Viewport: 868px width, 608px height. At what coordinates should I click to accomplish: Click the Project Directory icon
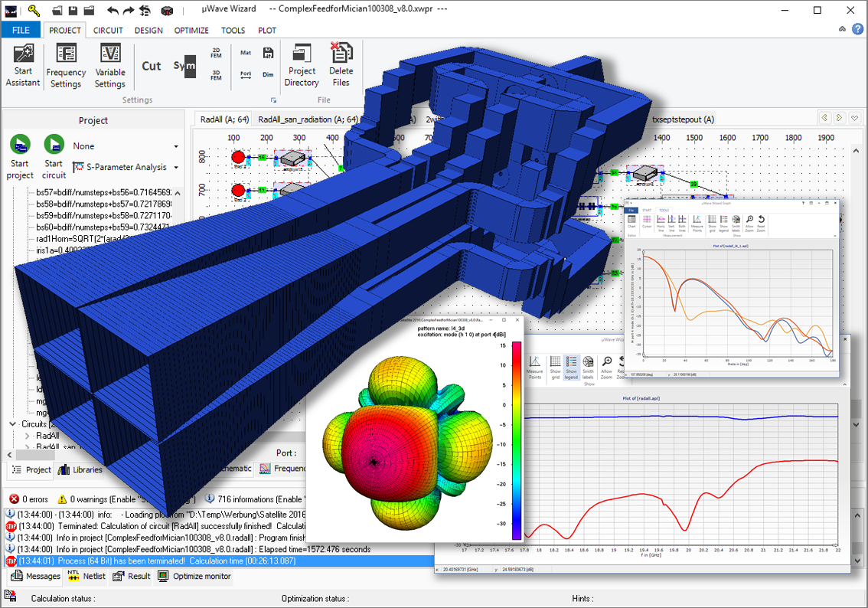click(302, 65)
